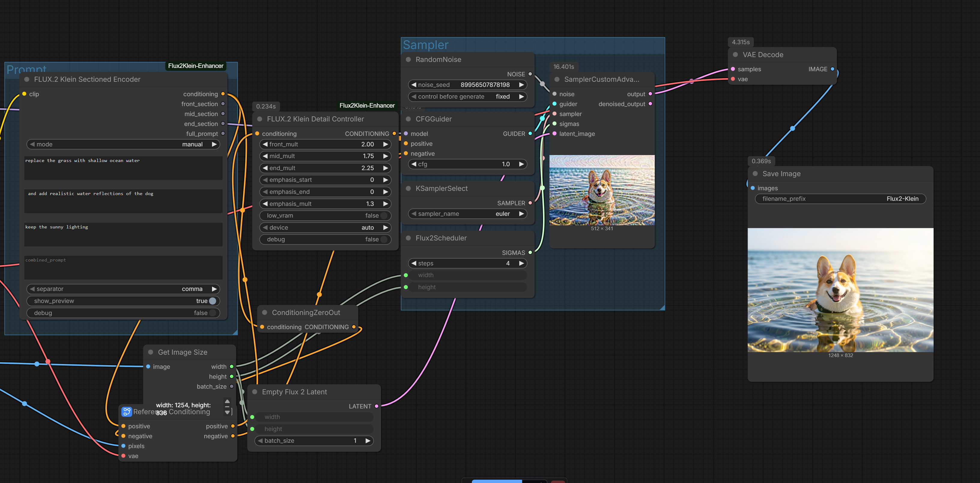Open the device auto combo

pos(325,228)
